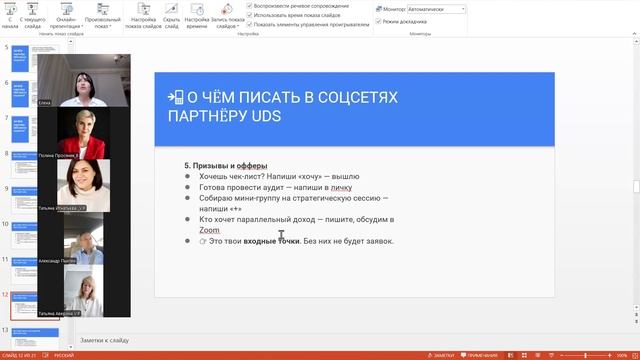Select slide 7 thumbnail

point(24,129)
